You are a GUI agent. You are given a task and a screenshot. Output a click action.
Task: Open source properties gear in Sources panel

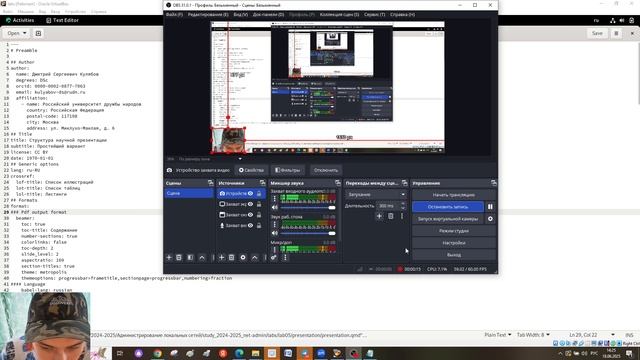coord(243,258)
